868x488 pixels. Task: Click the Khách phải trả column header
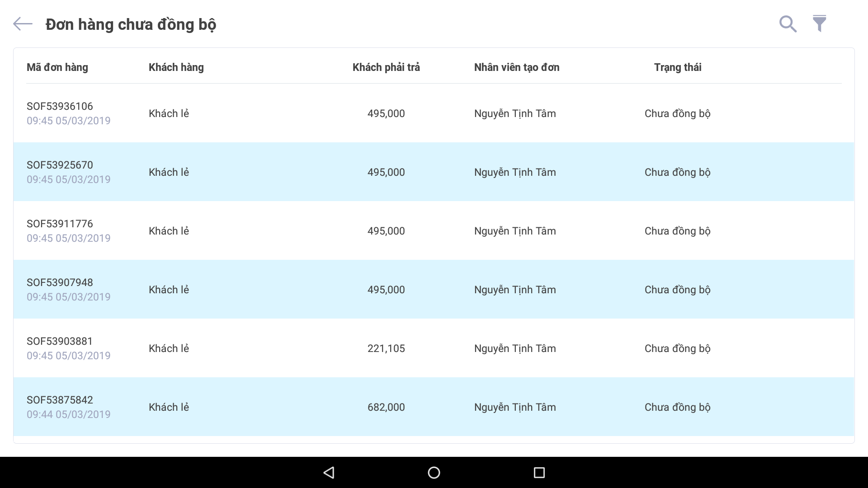386,67
